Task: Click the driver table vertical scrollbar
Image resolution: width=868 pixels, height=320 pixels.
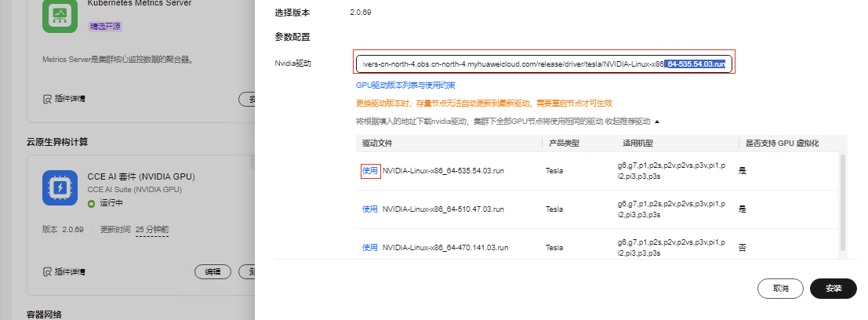Action: (x=843, y=202)
